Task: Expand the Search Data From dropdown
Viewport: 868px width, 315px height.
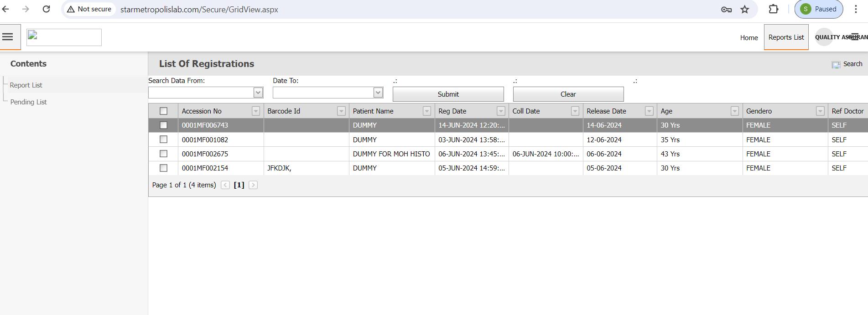Action: coord(258,93)
